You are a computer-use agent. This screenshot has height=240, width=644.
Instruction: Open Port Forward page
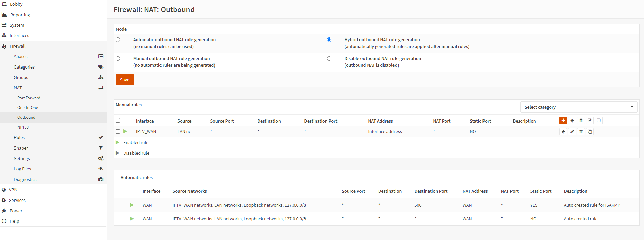tap(53, 98)
